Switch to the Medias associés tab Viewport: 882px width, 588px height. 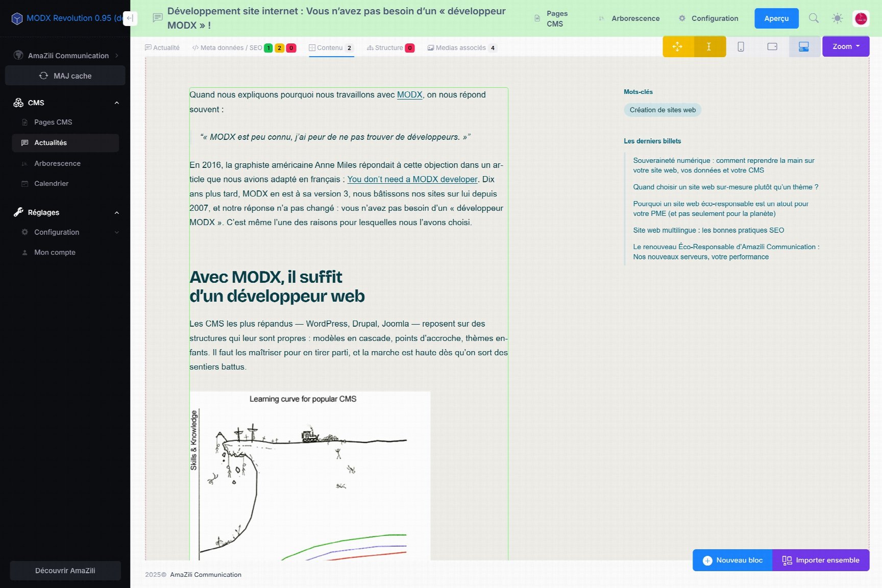[462, 48]
